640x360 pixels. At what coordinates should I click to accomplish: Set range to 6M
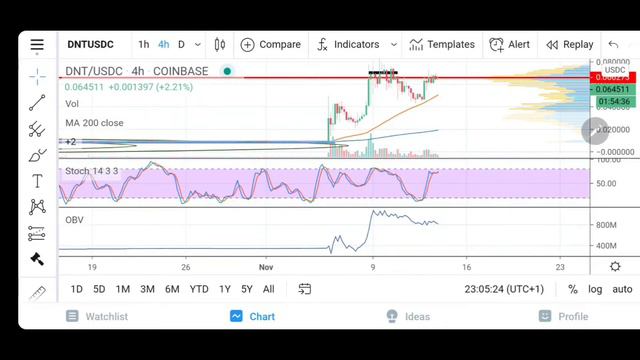(x=172, y=289)
